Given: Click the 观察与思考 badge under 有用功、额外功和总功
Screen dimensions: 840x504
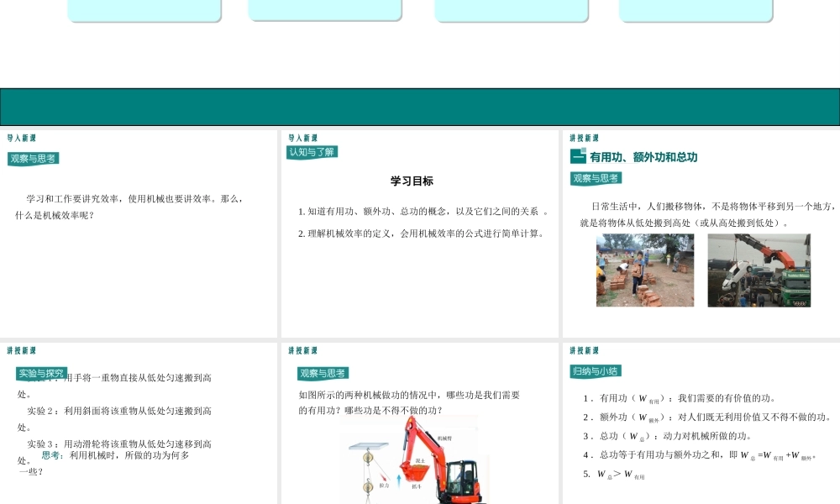Looking at the screenshot, I should click(x=596, y=178).
